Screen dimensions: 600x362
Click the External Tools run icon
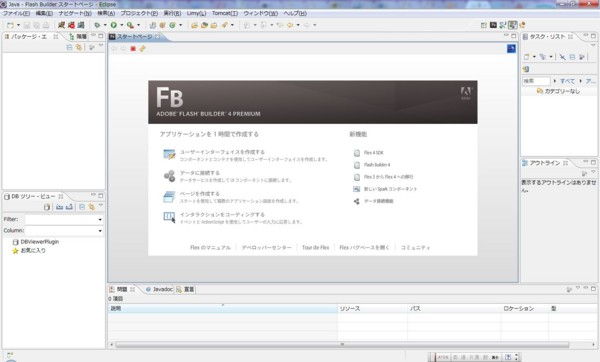(x=130, y=25)
